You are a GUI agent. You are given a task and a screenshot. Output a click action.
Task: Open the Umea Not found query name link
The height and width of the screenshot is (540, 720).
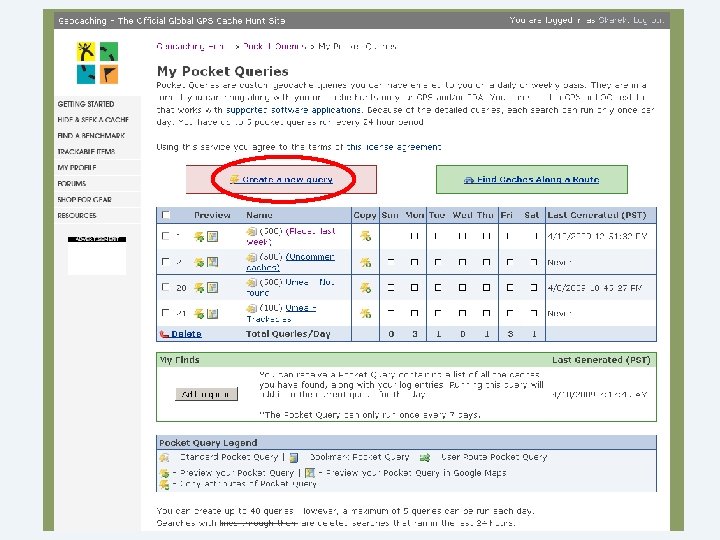[291, 287]
